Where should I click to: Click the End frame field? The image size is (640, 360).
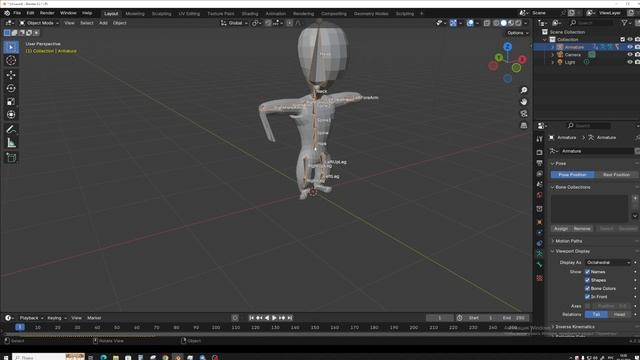pyautogui.click(x=513, y=318)
